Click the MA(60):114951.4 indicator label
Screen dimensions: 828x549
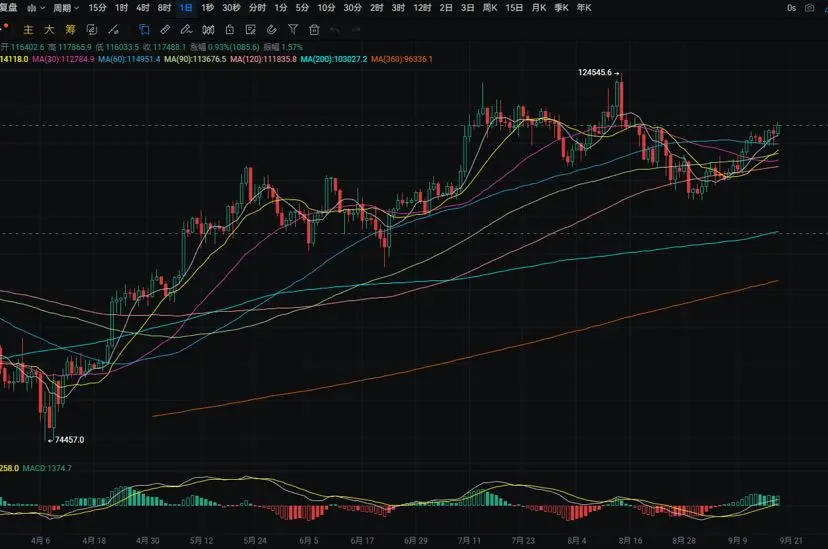129,59
